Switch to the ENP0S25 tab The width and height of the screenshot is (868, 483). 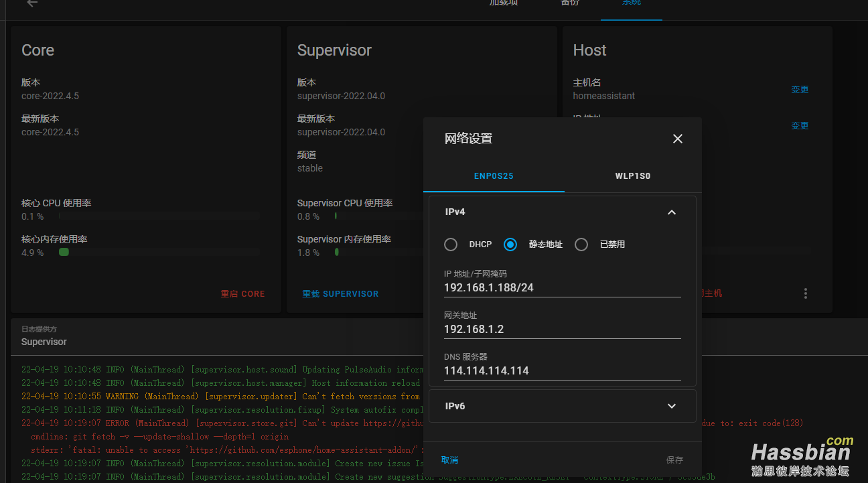click(494, 176)
